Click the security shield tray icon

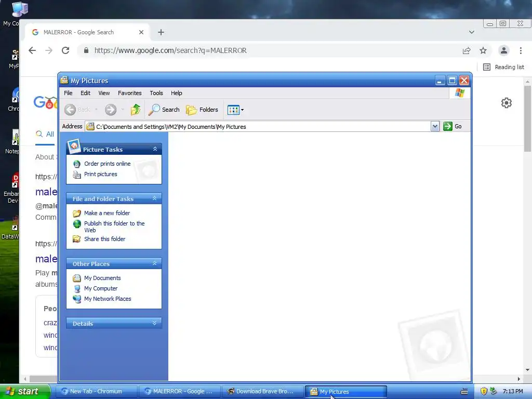tap(484, 391)
